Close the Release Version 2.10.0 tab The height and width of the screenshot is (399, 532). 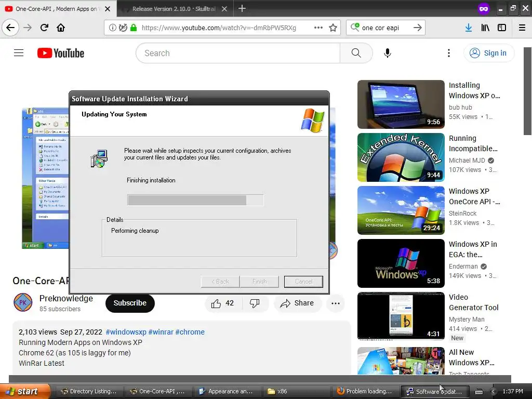(224, 9)
